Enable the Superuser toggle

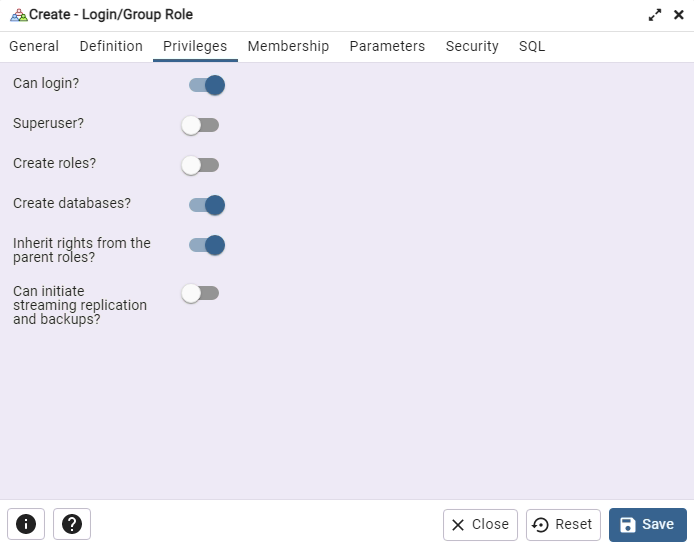200,125
